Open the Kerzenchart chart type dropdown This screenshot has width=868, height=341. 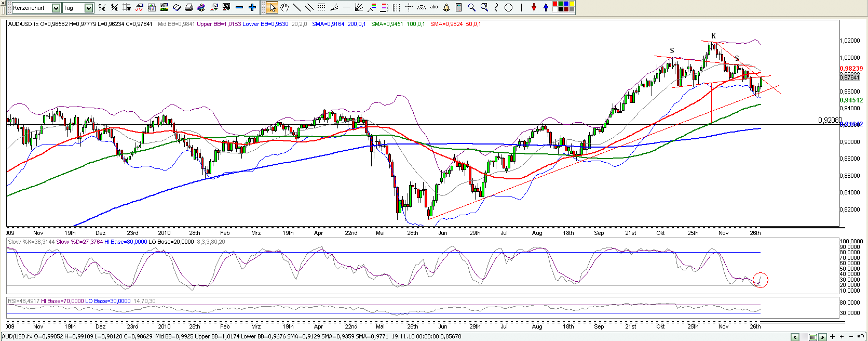(x=56, y=8)
